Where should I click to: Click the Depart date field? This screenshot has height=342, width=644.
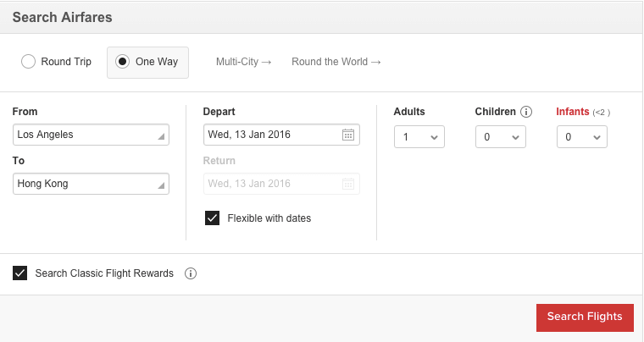pos(281,135)
